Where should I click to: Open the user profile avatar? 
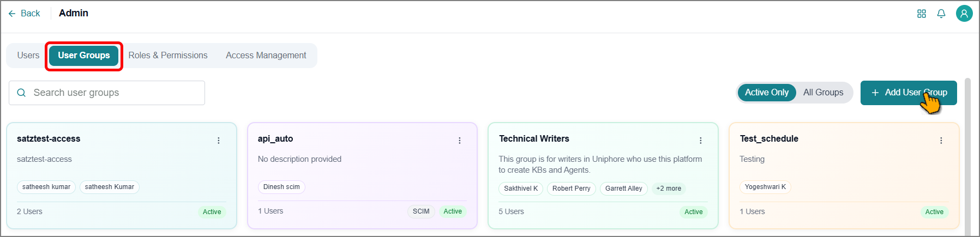click(964, 14)
